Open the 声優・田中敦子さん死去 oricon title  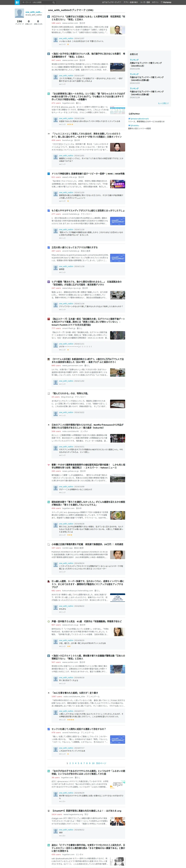(87, 621)
